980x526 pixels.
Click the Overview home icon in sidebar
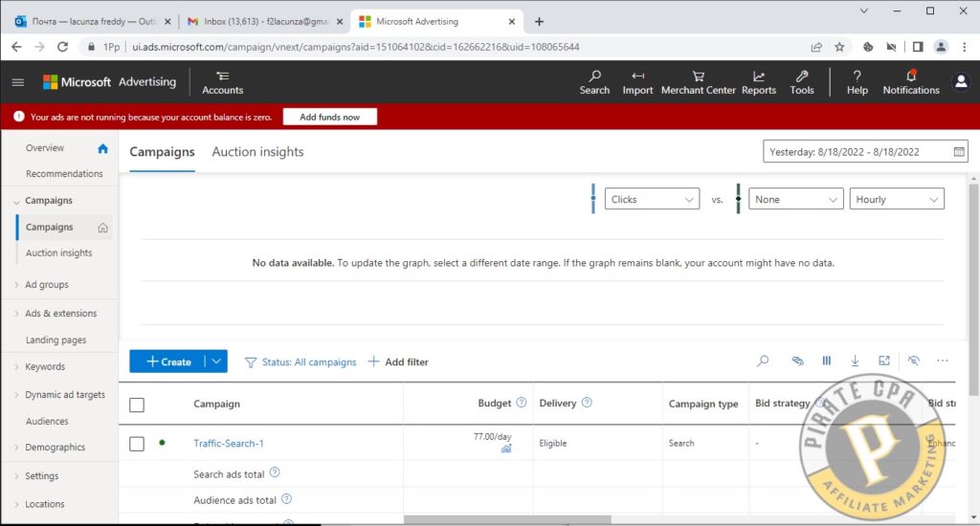click(102, 148)
